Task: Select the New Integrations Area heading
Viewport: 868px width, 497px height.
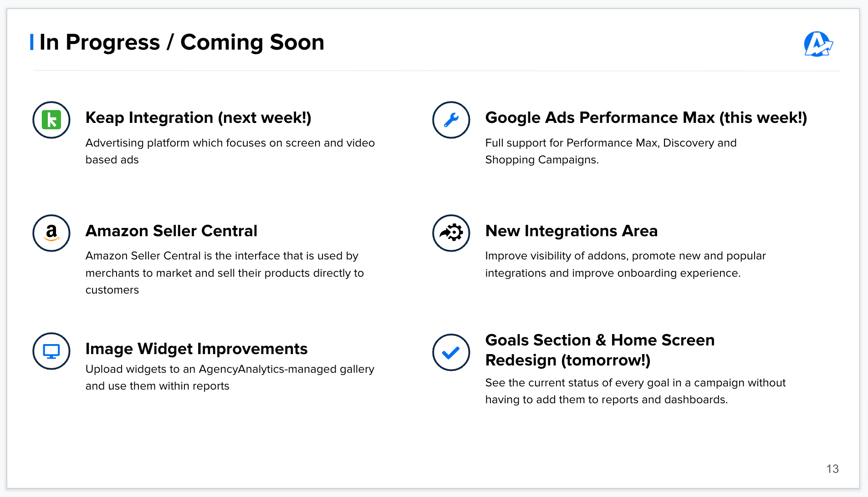Action: pos(572,231)
